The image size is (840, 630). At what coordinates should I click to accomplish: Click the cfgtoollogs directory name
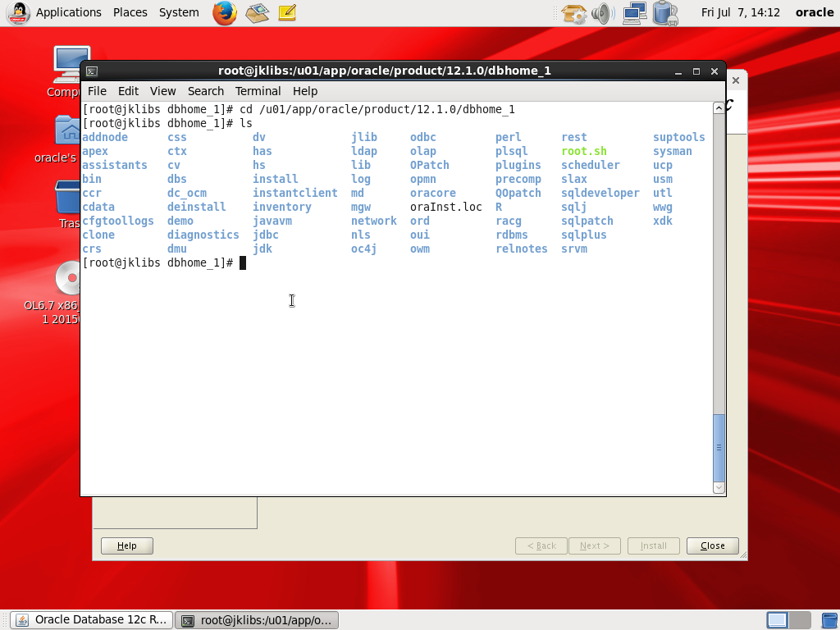(118, 221)
